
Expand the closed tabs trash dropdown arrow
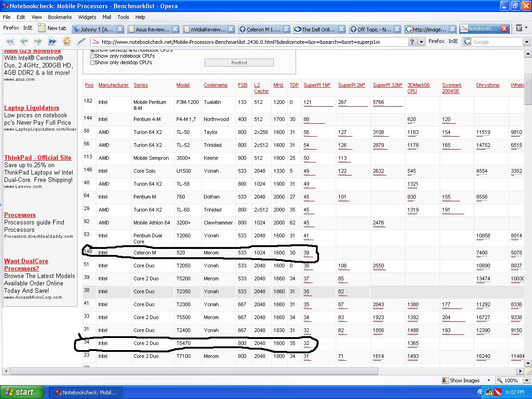click(x=526, y=28)
